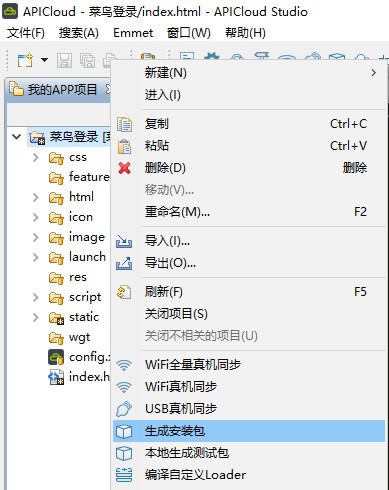Expand the launch folder
This screenshot has width=389, height=490.
click(x=36, y=257)
